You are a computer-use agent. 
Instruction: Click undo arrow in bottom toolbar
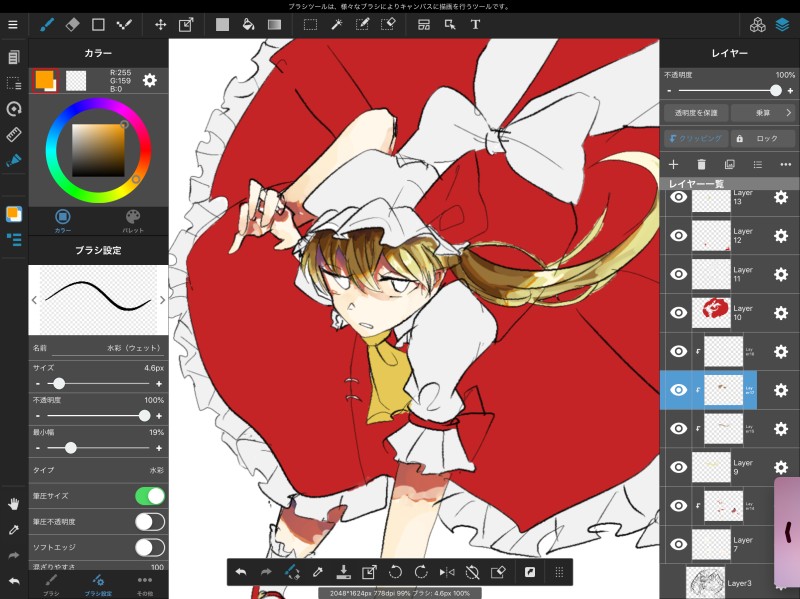[241, 572]
